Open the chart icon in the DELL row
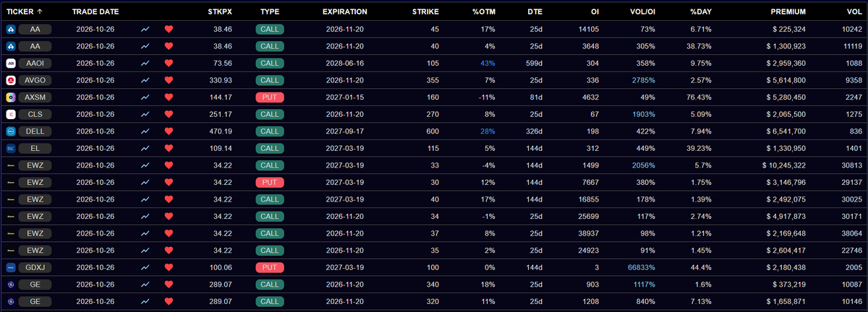This screenshot has width=868, height=312. click(x=147, y=131)
